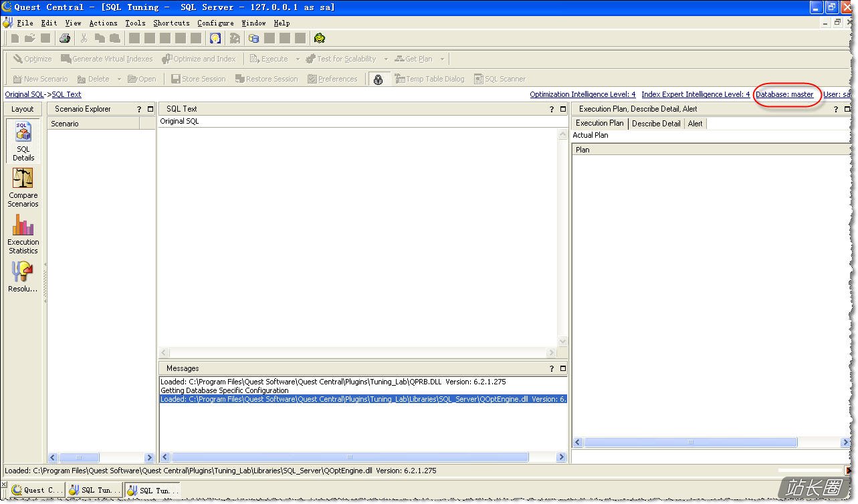Image resolution: width=858 pixels, height=504 pixels.
Task: Select the Resolu... layout icon
Action: 23,277
